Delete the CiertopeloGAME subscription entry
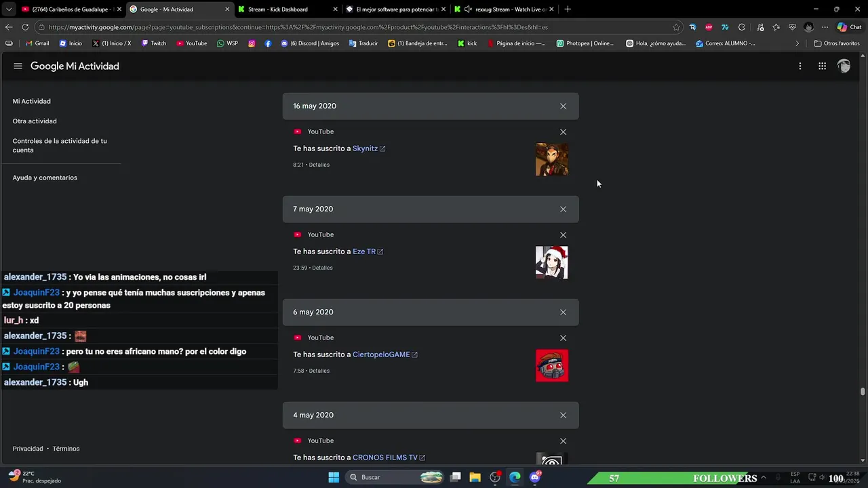This screenshot has width=868, height=488. [563, 338]
